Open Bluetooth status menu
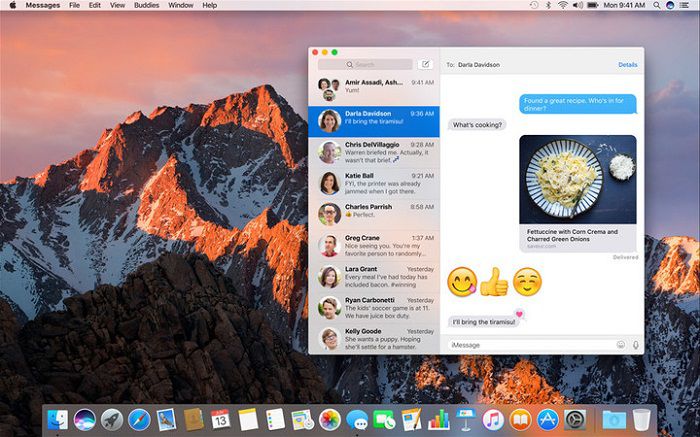The image size is (700, 437). pyautogui.click(x=549, y=5)
